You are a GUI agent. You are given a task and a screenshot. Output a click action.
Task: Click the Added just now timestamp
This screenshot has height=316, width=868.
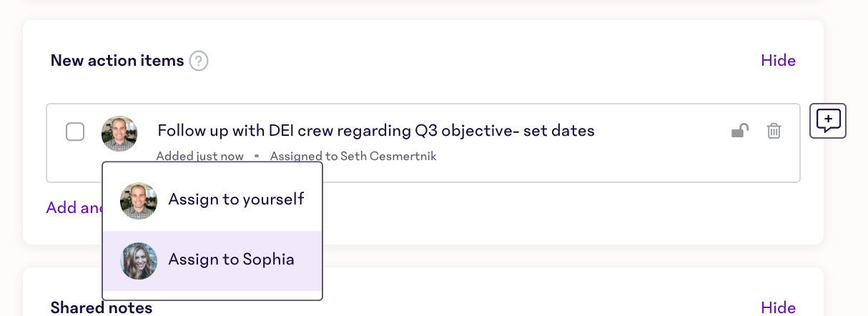point(200,156)
